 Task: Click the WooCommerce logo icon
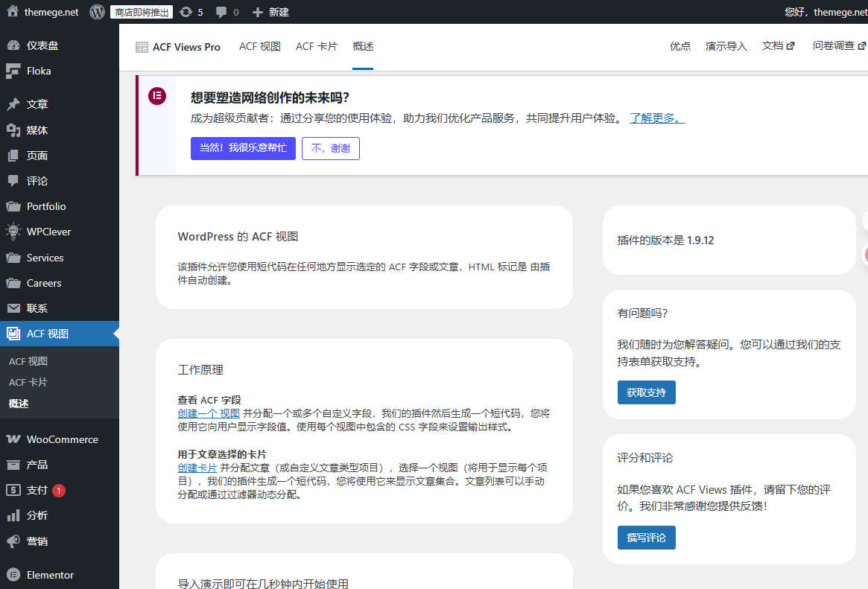(13, 439)
